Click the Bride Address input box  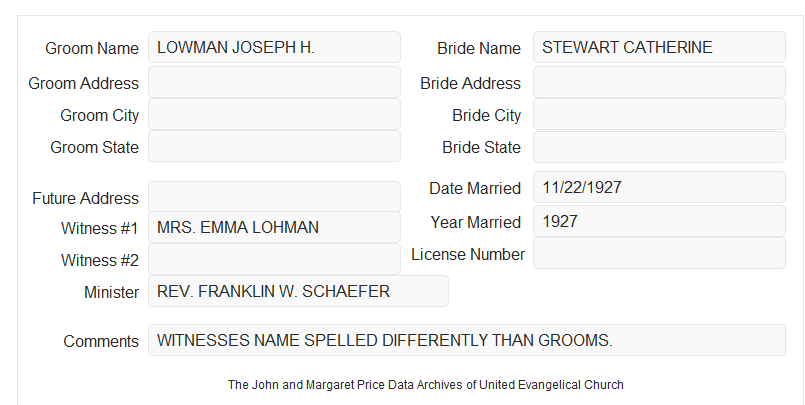pos(659,82)
